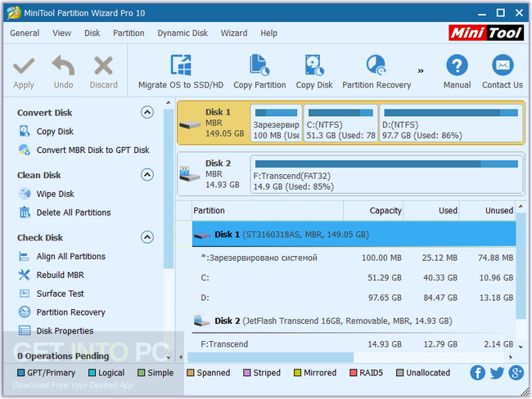Open the View menu
The height and width of the screenshot is (399, 532).
click(x=61, y=34)
